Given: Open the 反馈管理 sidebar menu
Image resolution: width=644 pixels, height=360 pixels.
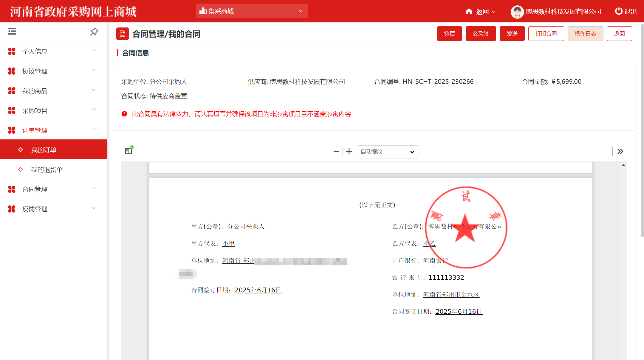Looking at the screenshot, I should (54, 209).
